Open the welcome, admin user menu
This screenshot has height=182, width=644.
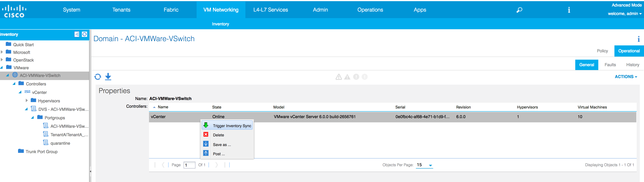[x=625, y=14]
